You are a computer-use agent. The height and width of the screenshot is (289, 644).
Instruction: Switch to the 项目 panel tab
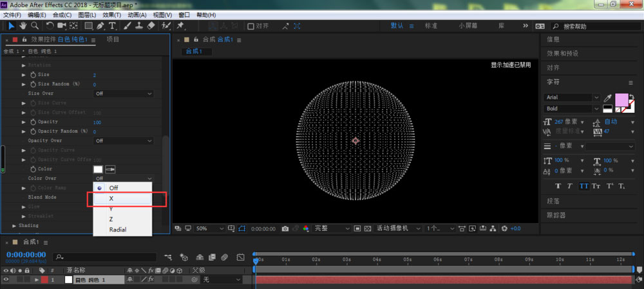point(113,39)
